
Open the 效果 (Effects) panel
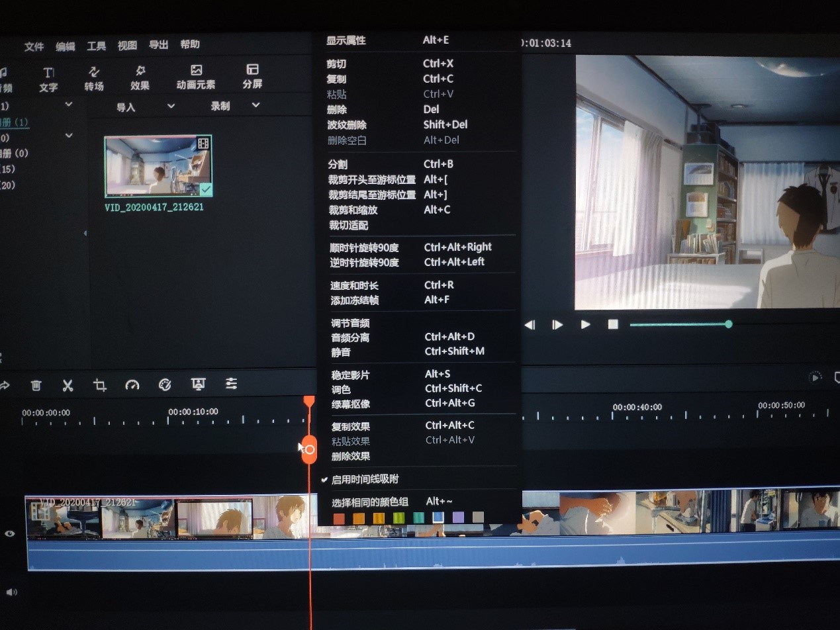[140, 76]
